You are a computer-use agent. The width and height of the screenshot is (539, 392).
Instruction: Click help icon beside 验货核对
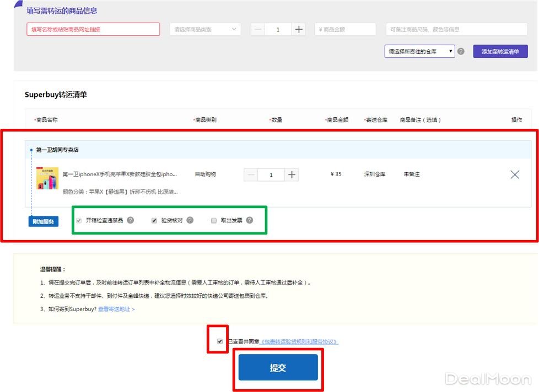tap(190, 220)
